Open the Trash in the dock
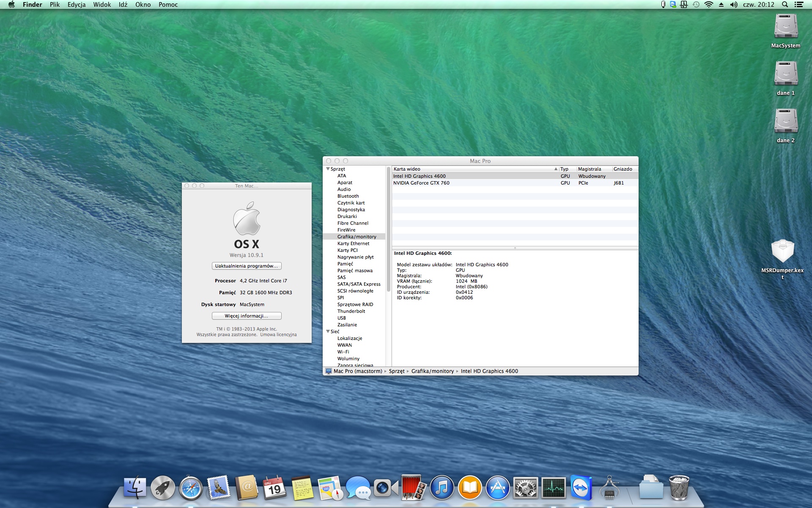Screen dimensions: 812x508 click(x=679, y=488)
